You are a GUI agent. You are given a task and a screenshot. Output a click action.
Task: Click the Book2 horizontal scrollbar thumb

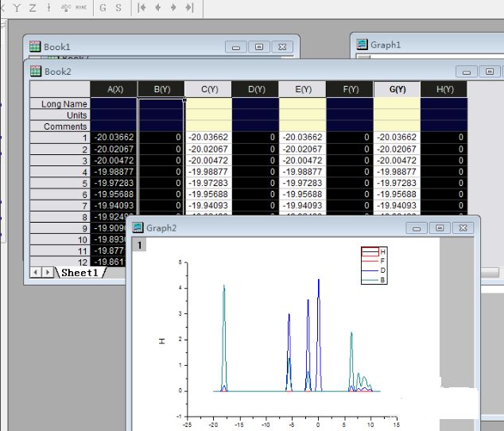pyautogui.click(x=490, y=273)
